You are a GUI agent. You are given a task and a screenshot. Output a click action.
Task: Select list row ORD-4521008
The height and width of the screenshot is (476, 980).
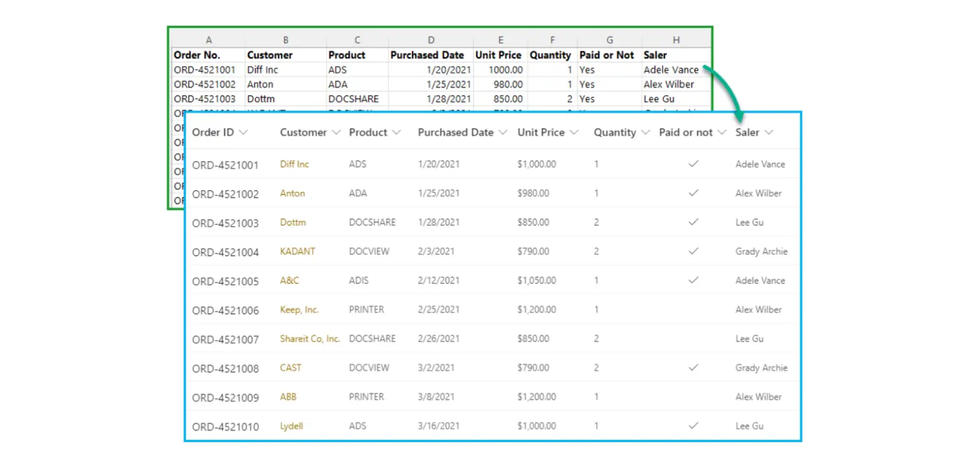493,367
